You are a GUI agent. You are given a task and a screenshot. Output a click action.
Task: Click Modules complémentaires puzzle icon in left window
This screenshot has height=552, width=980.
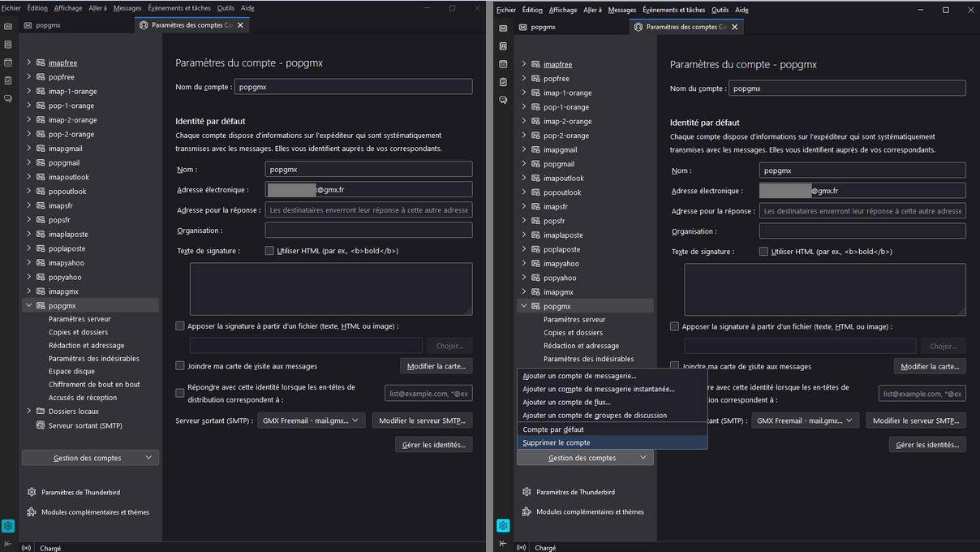click(32, 512)
